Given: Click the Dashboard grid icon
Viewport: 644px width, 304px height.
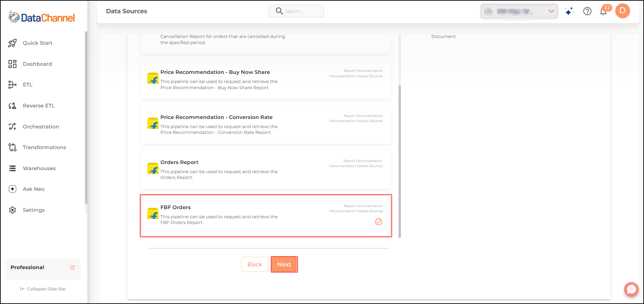Looking at the screenshot, I should [13, 64].
